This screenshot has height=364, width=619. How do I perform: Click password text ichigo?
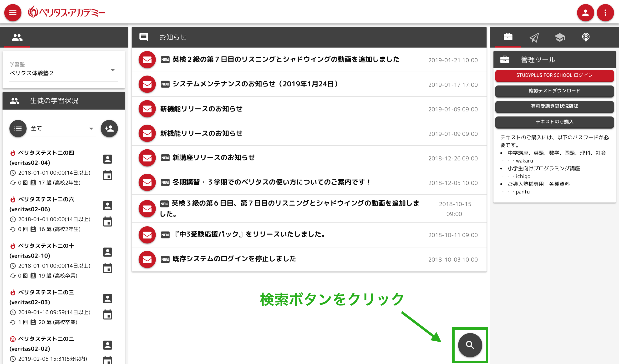coord(523,176)
